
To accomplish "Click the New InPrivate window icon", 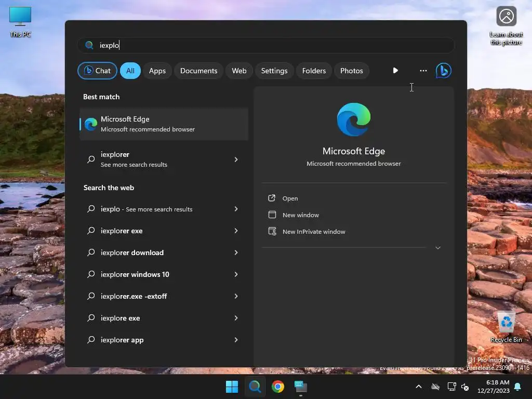I will click(272, 231).
